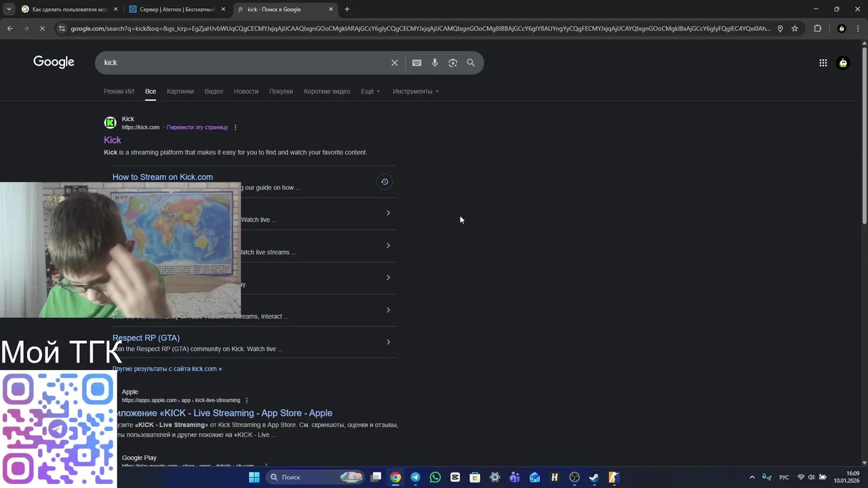
Task: Expand the Respect RP (GTA) sitelink arrow
Action: click(x=388, y=342)
